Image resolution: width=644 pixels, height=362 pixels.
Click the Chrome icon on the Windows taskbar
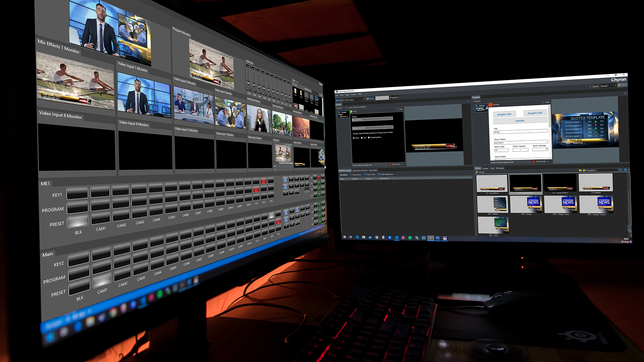[x=377, y=237]
